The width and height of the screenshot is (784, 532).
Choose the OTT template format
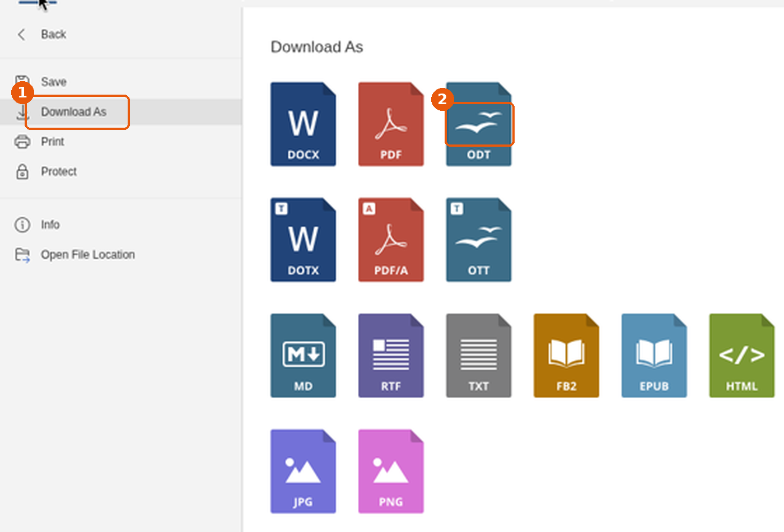[x=479, y=240]
